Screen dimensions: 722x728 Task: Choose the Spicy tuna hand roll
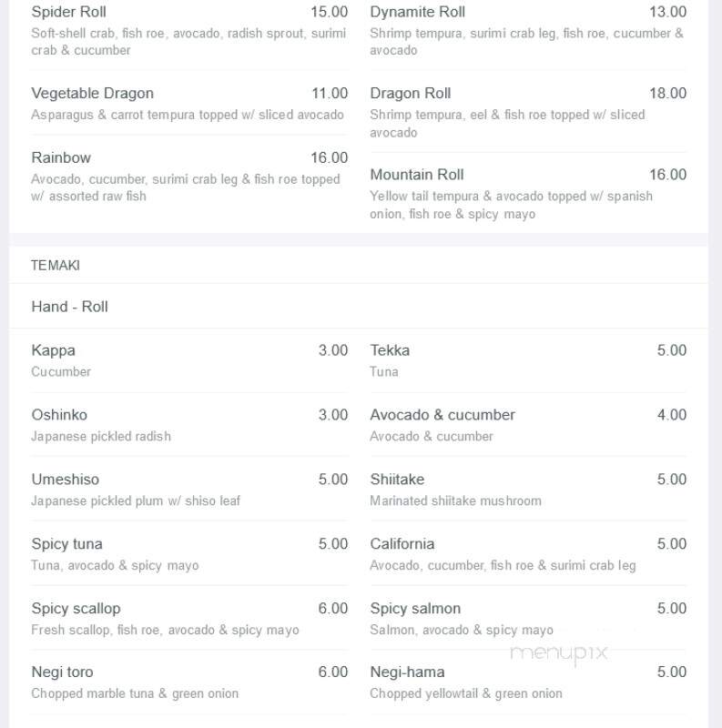pos(189,554)
